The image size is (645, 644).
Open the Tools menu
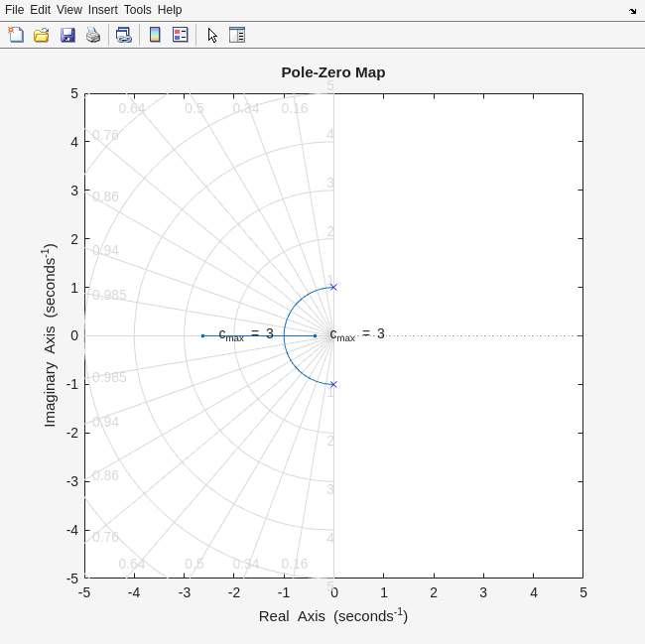click(137, 10)
